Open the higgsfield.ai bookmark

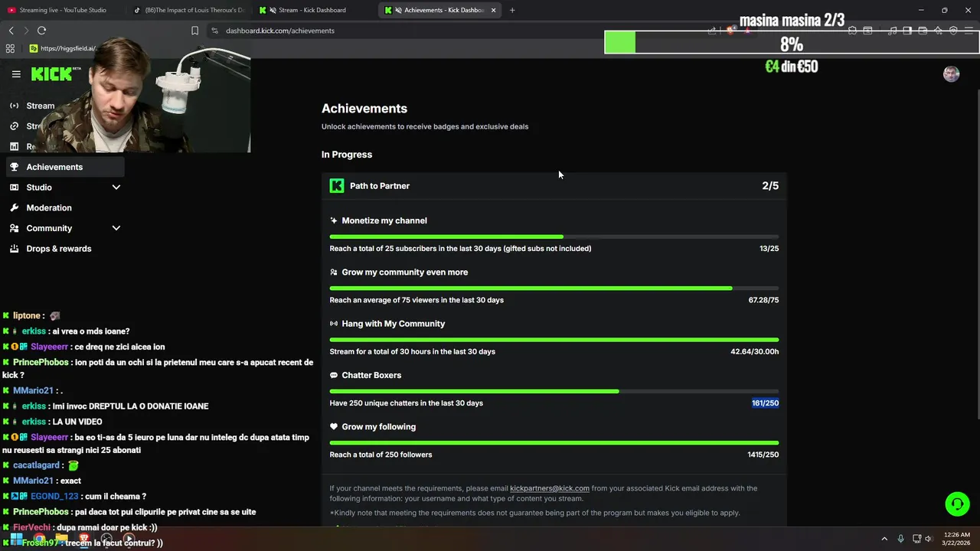(x=63, y=48)
